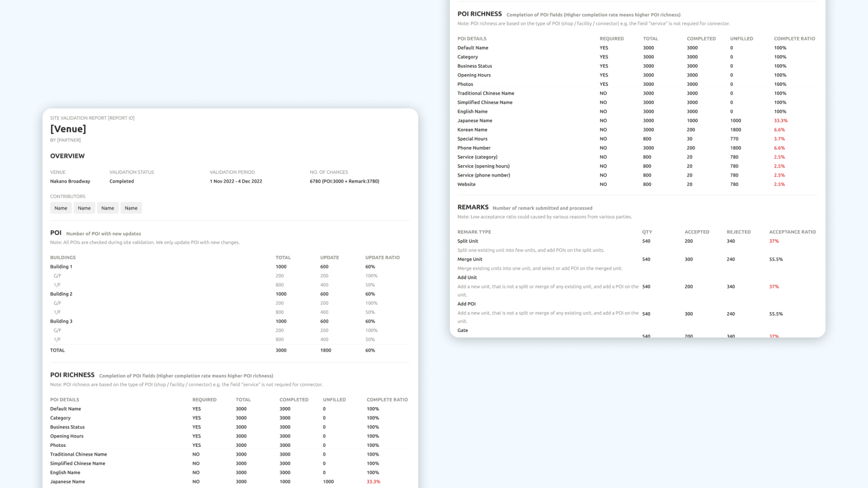This screenshot has height=488, width=868.
Task: Click the Add POI remark type
Action: coord(466,304)
